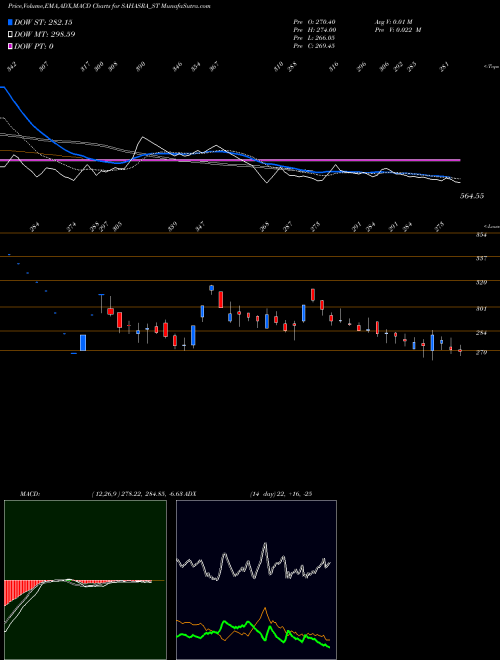Image resolution: width=500 pixels, height=660 pixels.
Task: Click the MACD values '(12,26,9) 278.22, 284.85, -6.63'
Action: pos(136,494)
